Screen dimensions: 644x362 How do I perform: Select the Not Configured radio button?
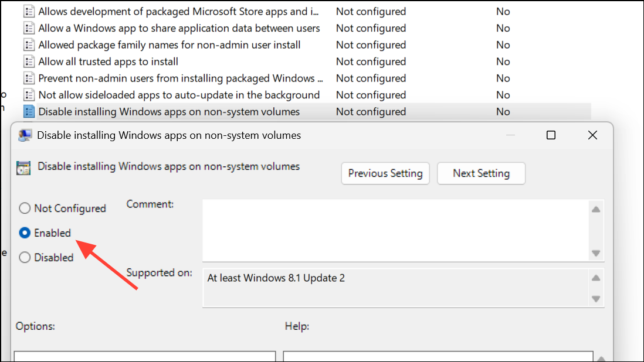[x=25, y=209]
